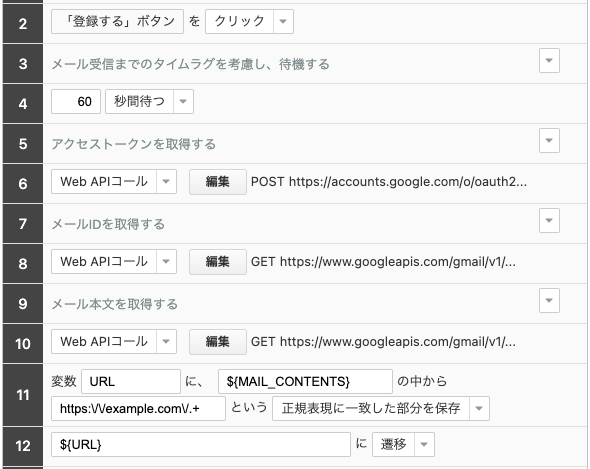This screenshot has height=469, width=590.
Task: Click the ${MAIL_CONTENTS} input field
Action: (x=305, y=382)
